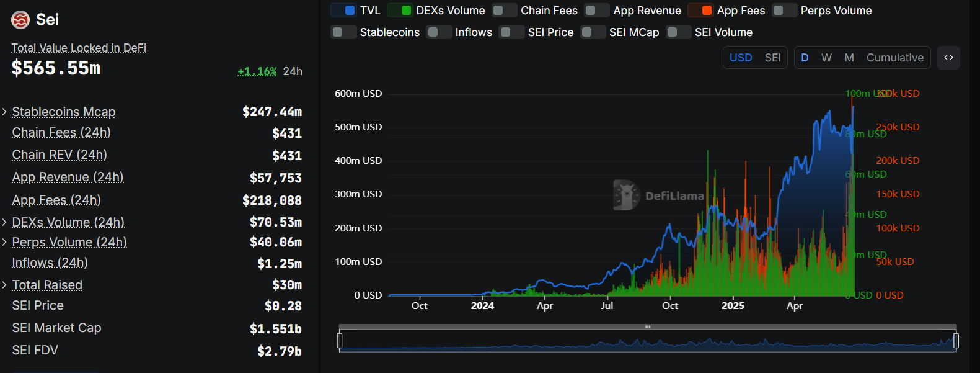
Task: Expand the Total Raised row
Action: (5, 285)
